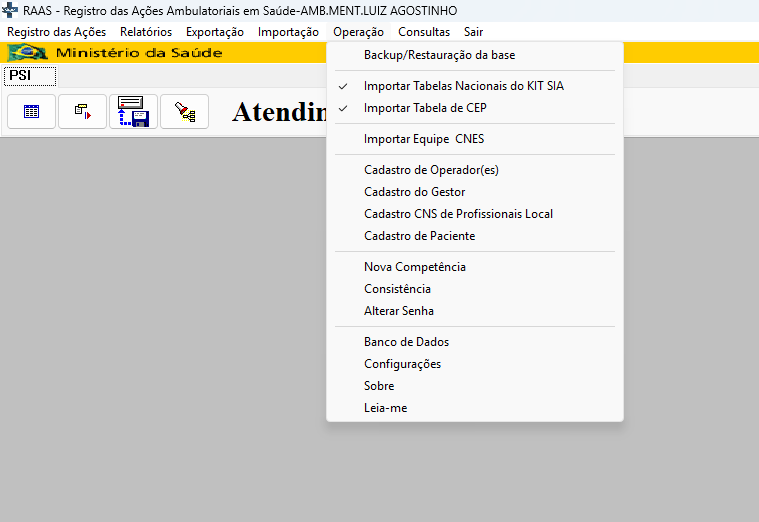Screen dimensions: 759x522
Task: Open Cadastro de Operador(es)
Action: 475,170
